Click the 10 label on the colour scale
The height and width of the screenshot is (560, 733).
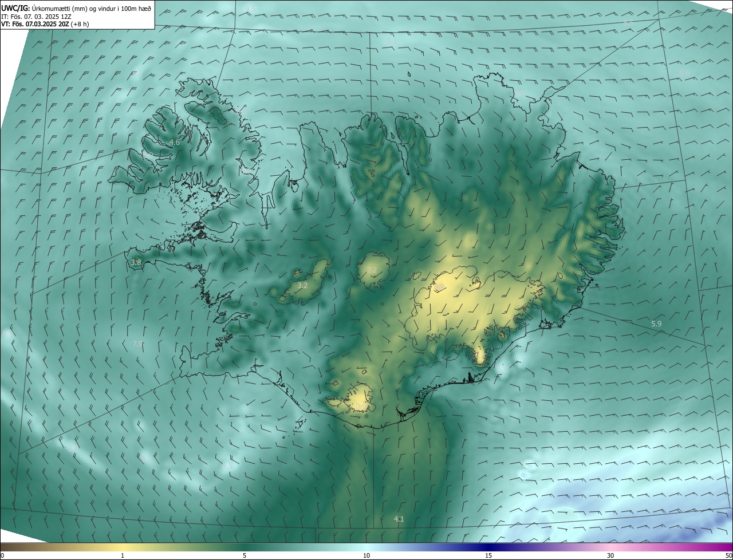click(x=366, y=555)
